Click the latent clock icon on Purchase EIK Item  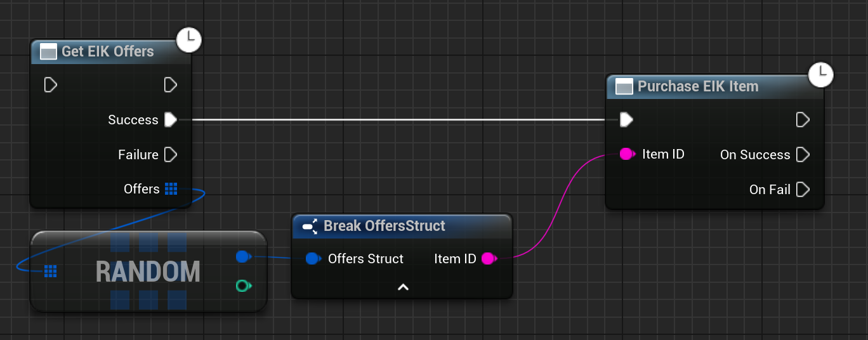tap(822, 75)
